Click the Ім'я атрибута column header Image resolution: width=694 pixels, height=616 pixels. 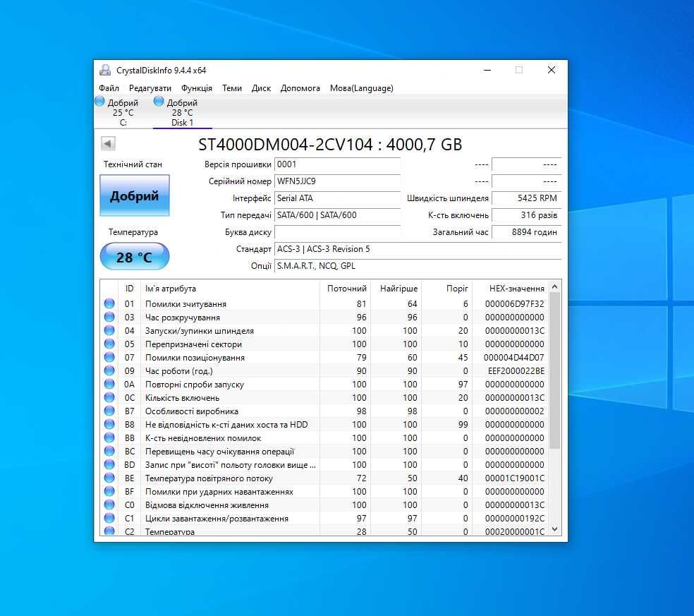(230, 289)
